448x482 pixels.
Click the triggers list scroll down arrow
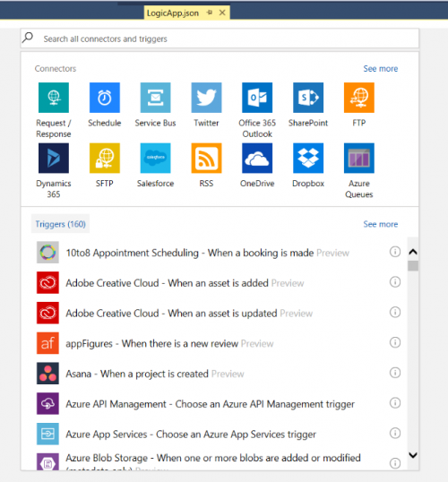click(413, 455)
